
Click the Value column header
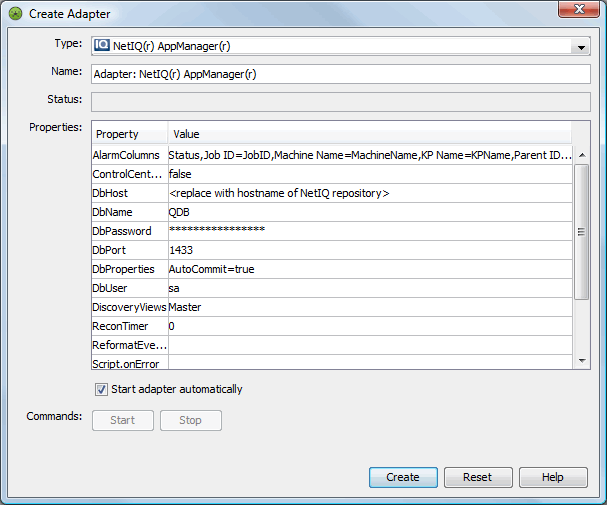370,134
